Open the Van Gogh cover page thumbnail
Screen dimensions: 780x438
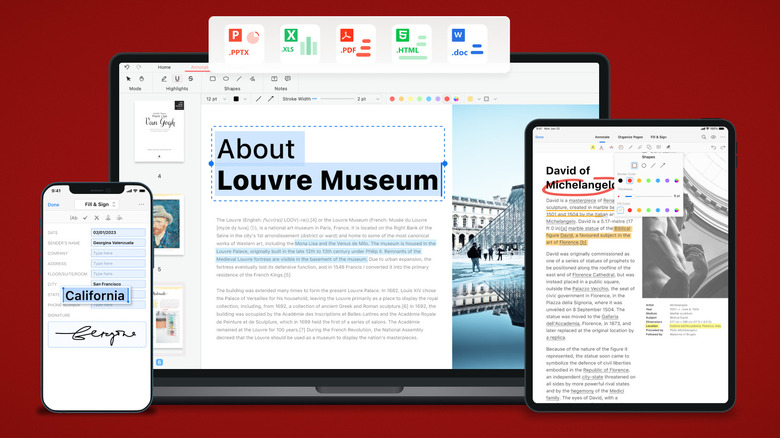(159, 131)
